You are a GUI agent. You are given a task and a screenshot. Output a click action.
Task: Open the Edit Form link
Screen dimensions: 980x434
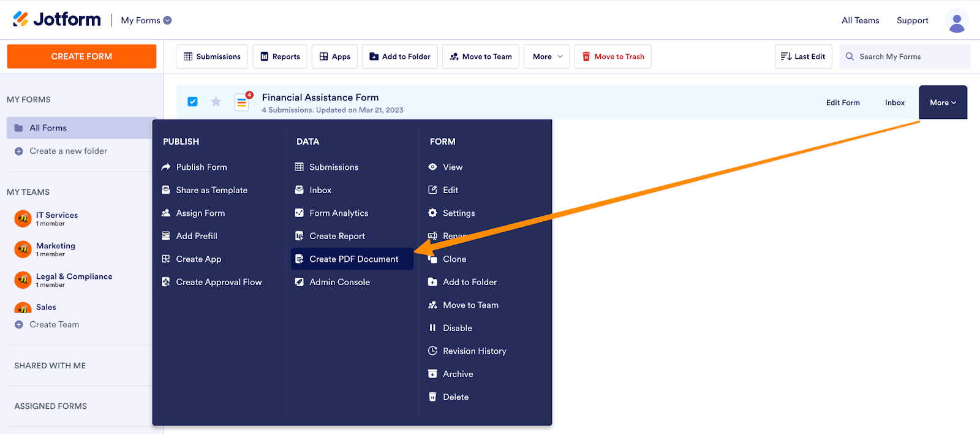pos(842,102)
